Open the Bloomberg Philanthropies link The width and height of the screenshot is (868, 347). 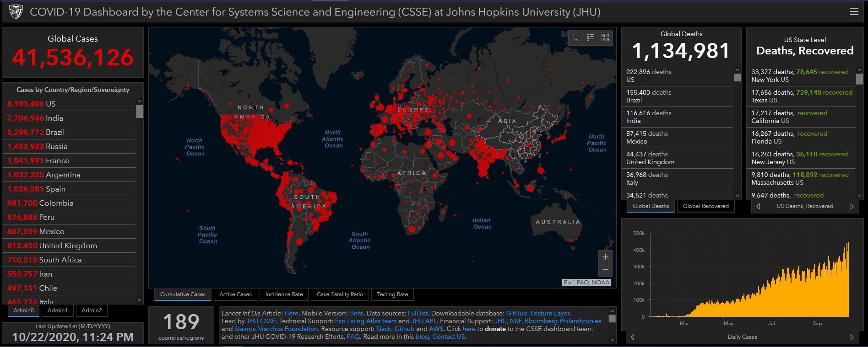563,321
